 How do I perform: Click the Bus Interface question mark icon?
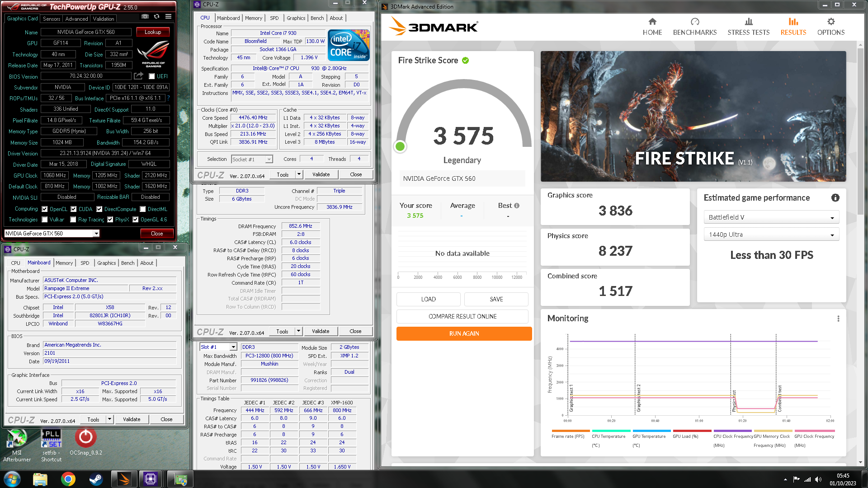click(169, 98)
